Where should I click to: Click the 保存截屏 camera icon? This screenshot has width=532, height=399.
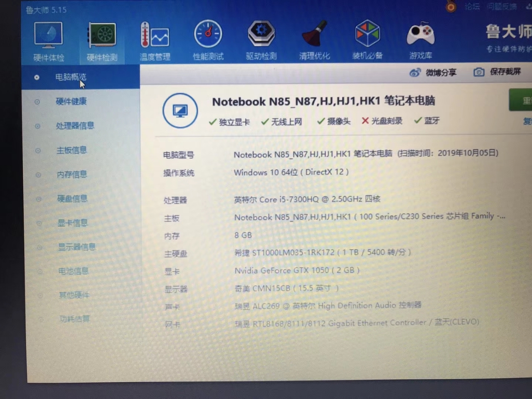pos(479,72)
